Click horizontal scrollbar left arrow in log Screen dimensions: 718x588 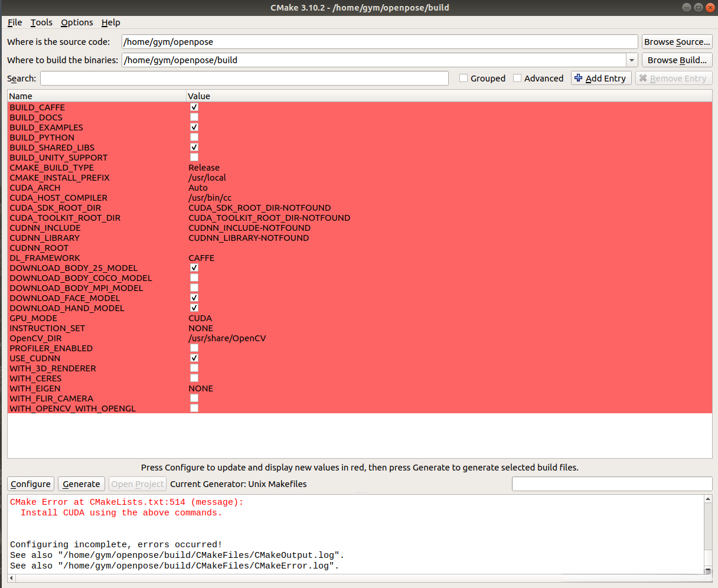[x=11, y=578]
